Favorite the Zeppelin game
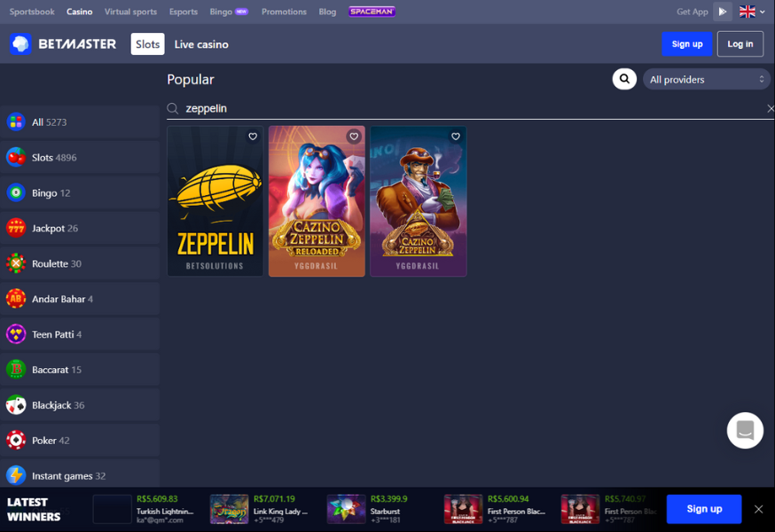 coord(252,137)
